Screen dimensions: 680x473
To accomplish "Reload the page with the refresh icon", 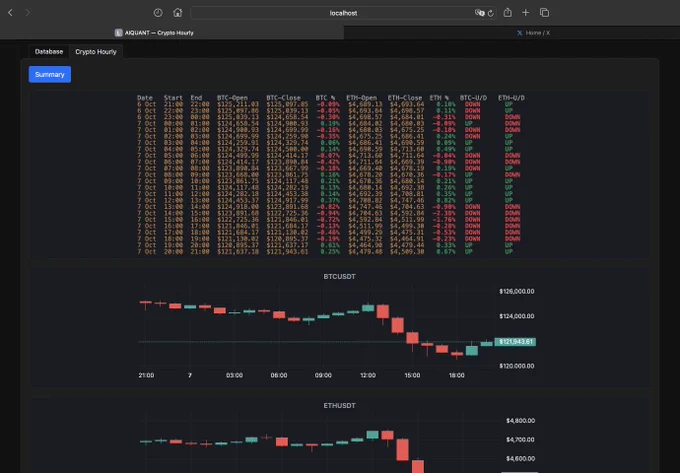I will (x=491, y=13).
